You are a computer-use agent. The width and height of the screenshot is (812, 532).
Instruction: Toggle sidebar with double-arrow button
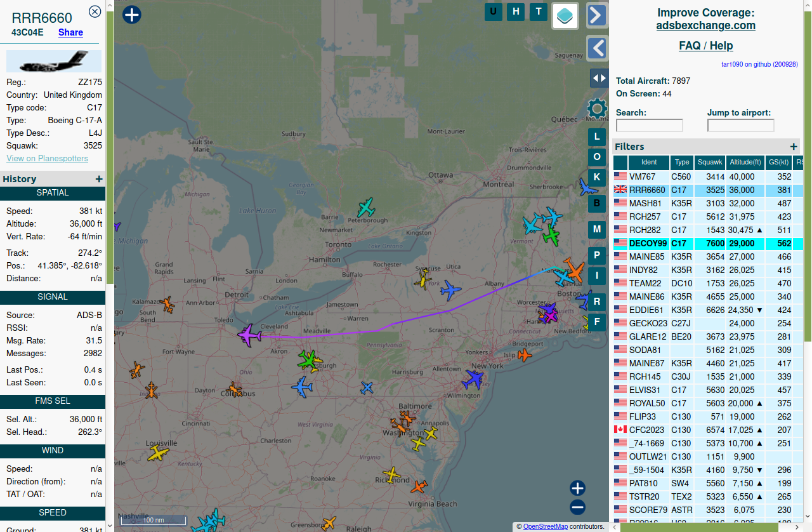click(599, 78)
